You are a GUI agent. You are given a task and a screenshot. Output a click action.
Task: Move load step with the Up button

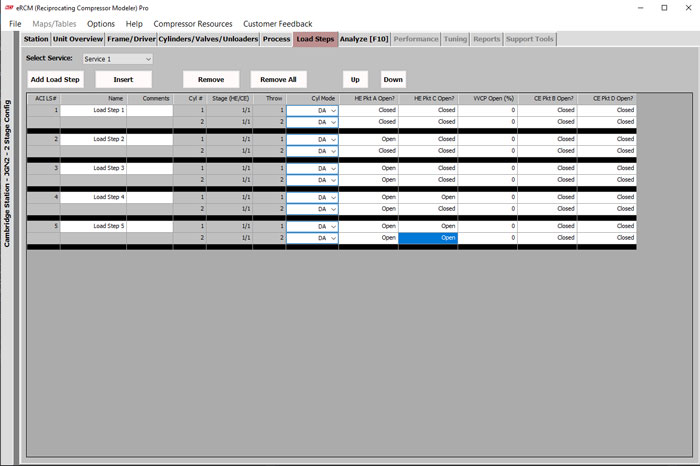coord(355,79)
